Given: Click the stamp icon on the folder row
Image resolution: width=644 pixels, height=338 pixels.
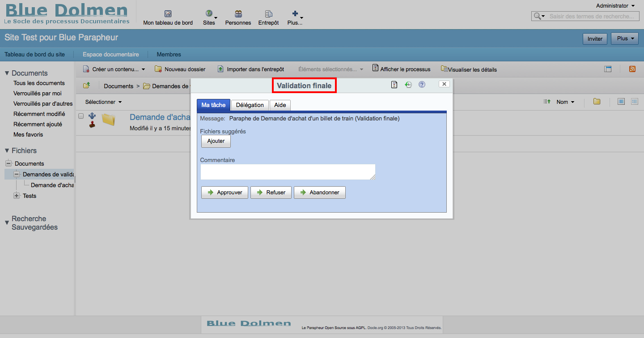Looking at the screenshot, I should point(92,125).
